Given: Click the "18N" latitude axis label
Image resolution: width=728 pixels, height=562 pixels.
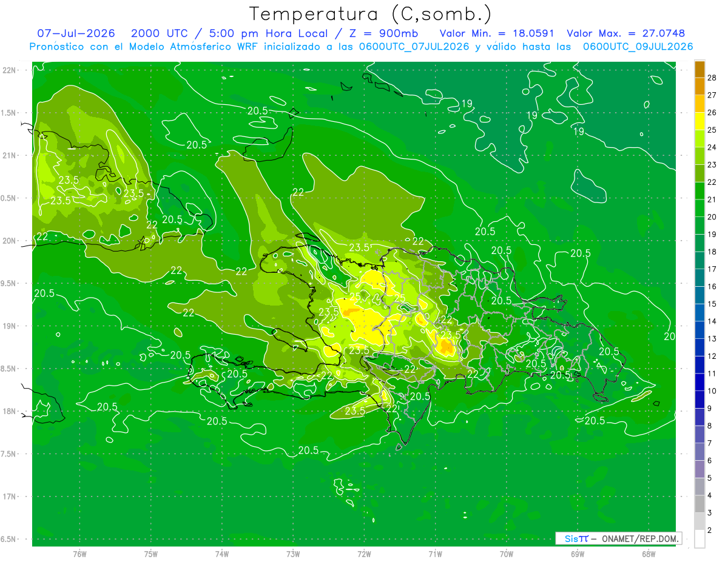Looking at the screenshot, I should point(9,411).
